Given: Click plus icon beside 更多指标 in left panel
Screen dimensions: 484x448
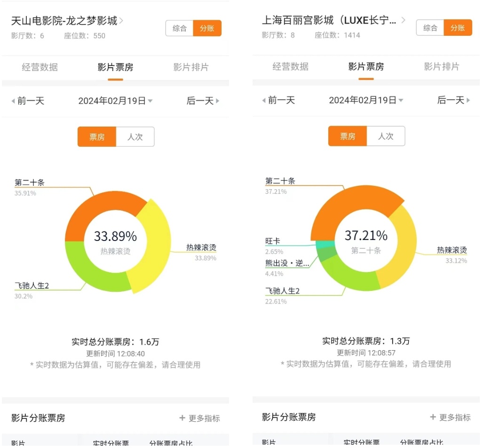Looking at the screenshot, I should (x=182, y=418).
